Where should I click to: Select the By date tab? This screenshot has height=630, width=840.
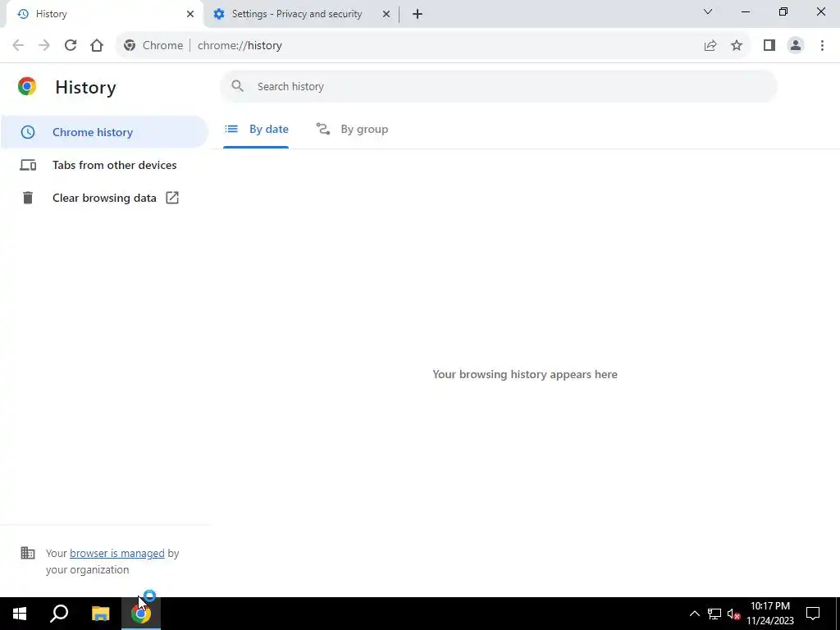(256, 129)
